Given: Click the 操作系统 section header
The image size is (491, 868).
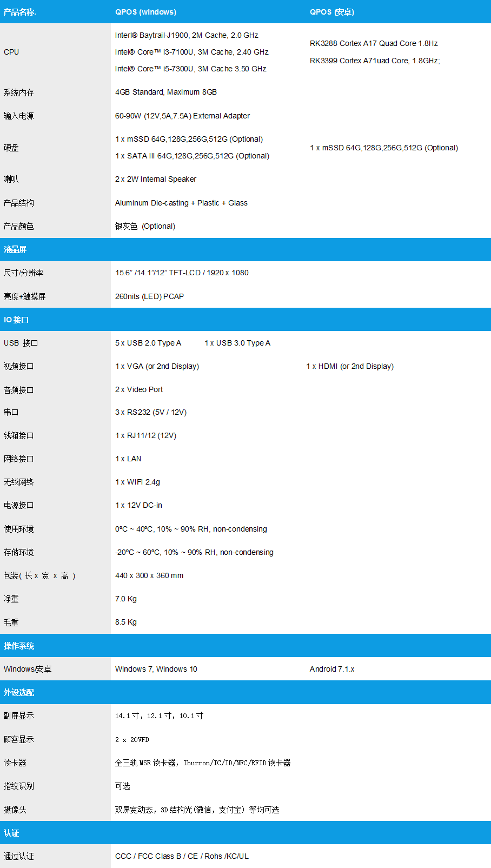Looking at the screenshot, I should tap(19, 646).
